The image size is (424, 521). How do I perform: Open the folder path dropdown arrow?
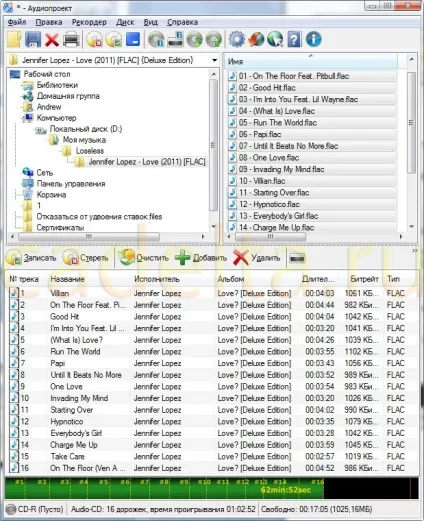(x=214, y=60)
